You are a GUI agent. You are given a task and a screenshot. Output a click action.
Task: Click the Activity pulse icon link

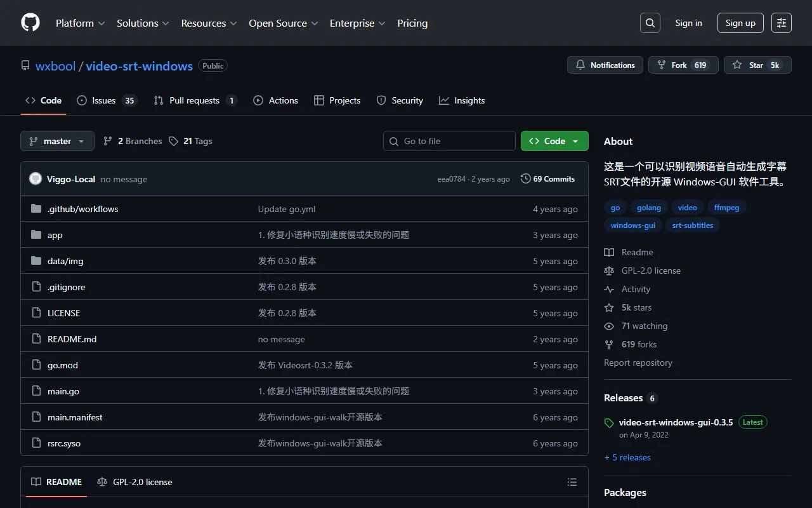609,289
